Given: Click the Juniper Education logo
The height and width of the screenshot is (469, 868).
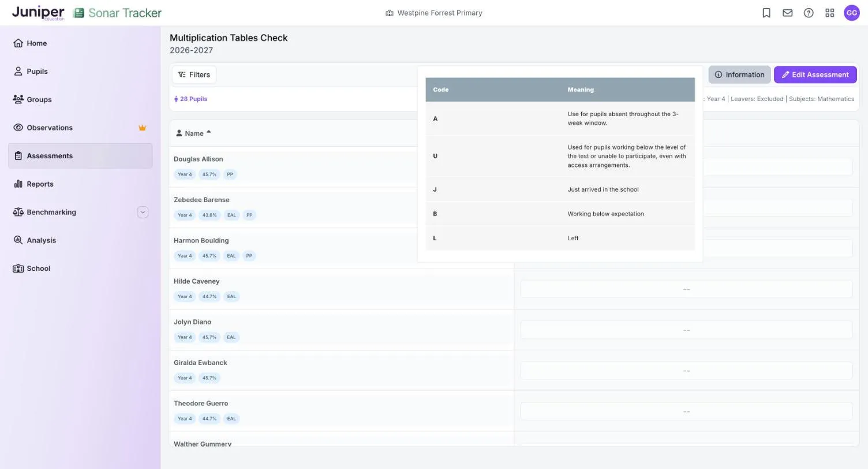Looking at the screenshot, I should 38,13.
